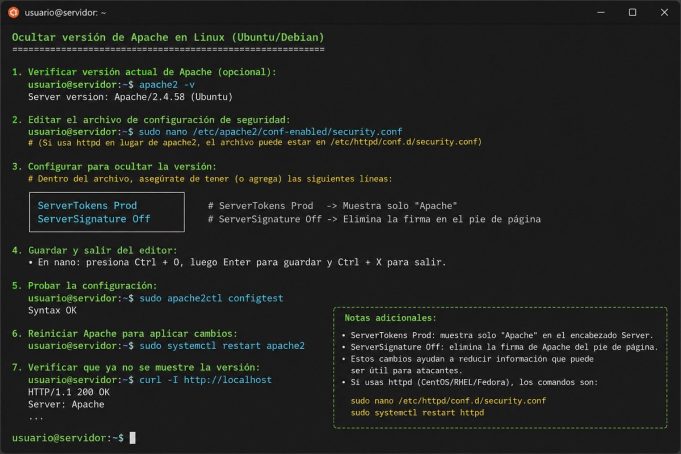The height and width of the screenshot is (454, 681).
Task: Click 'sudo systemctl restart httpd' in notes box
Action: (x=417, y=412)
